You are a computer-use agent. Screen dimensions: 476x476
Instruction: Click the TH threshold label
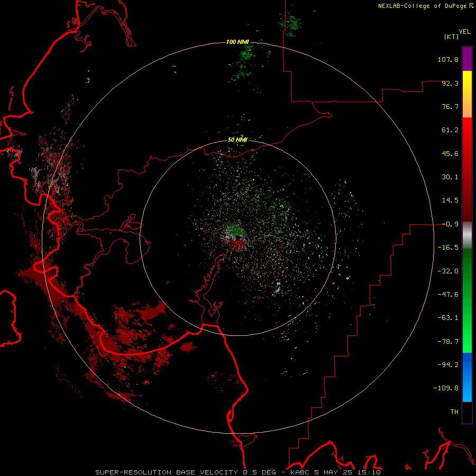point(454,412)
